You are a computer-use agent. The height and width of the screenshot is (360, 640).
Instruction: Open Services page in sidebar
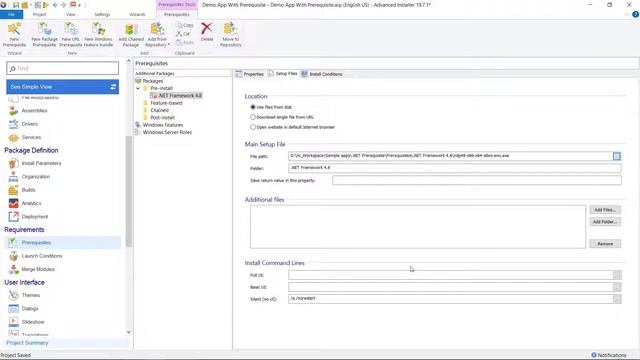(x=31, y=137)
